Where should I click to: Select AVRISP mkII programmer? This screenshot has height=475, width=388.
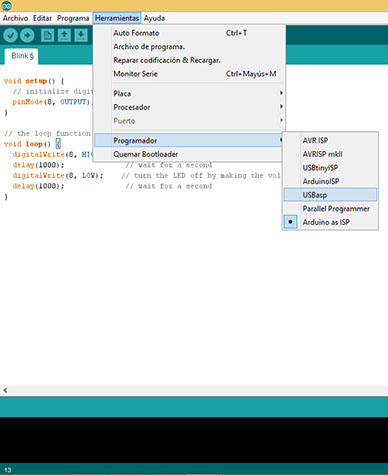[x=330, y=154]
